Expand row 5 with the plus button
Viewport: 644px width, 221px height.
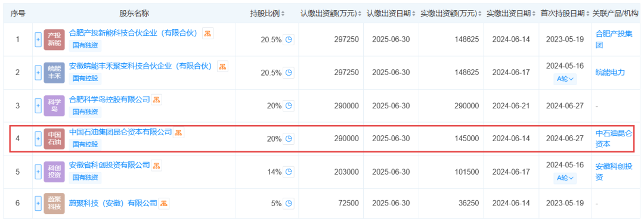coord(38,172)
